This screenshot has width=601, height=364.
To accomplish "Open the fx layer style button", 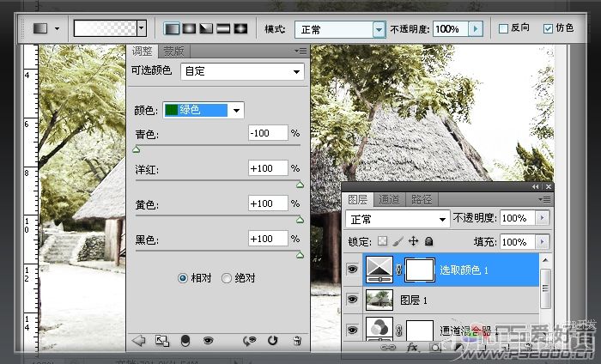I will click(x=412, y=348).
